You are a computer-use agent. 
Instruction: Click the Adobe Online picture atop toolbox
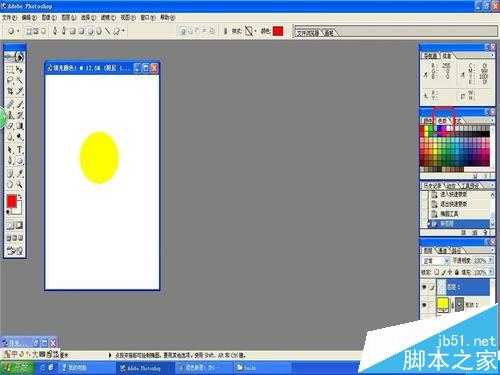coord(15,57)
